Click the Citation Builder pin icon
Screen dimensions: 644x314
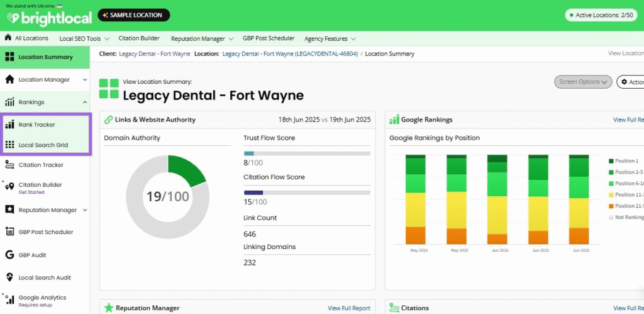[x=9, y=187]
